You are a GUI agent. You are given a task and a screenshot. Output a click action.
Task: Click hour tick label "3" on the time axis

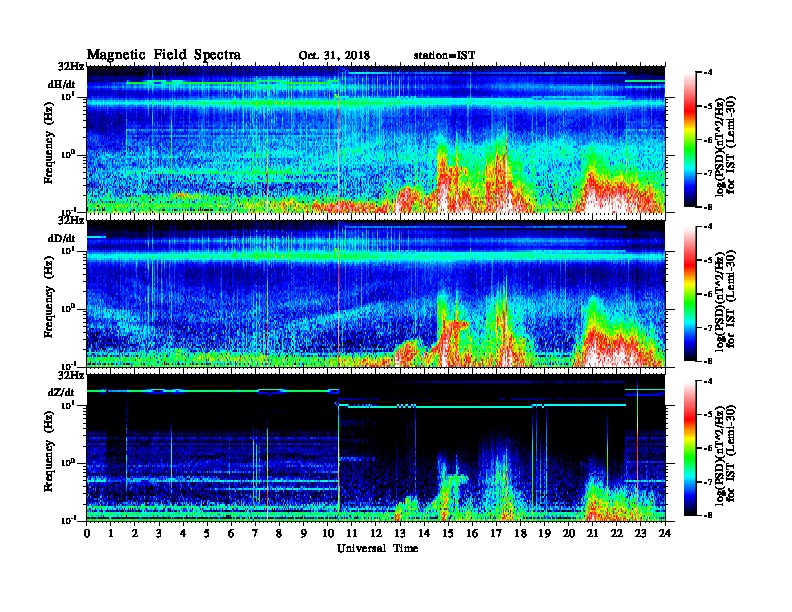tap(159, 533)
